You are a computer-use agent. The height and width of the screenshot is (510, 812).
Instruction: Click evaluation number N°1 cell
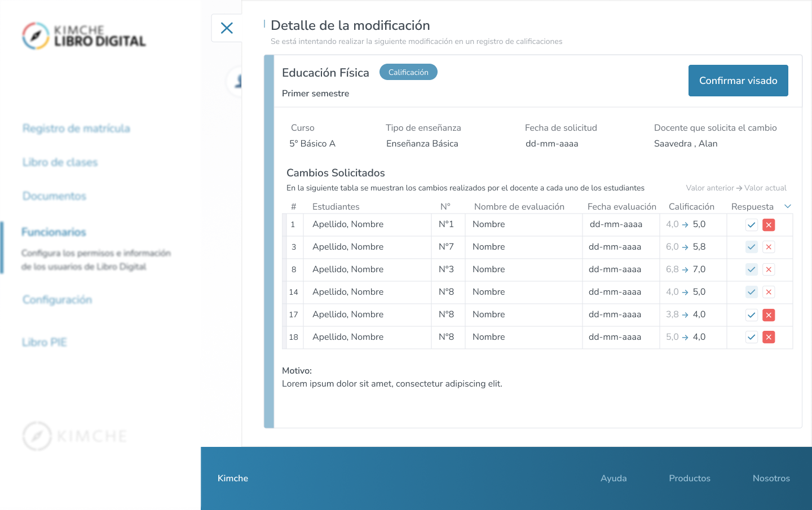click(x=446, y=224)
